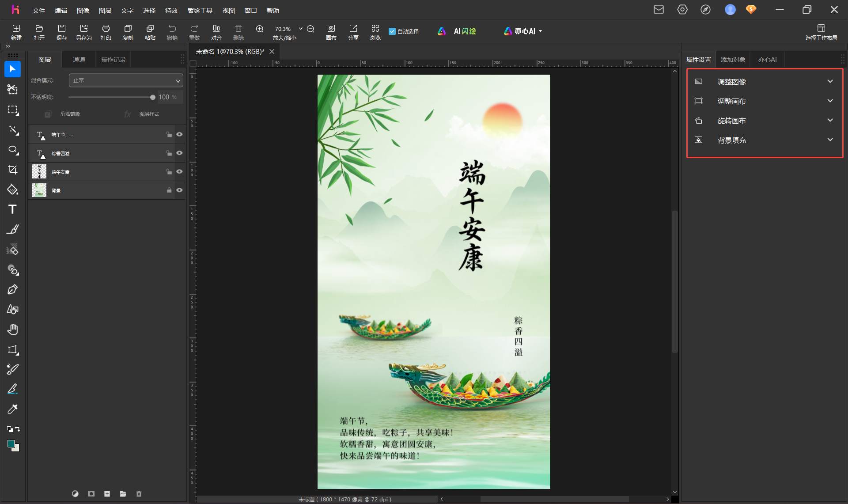Screen dimensions: 848x504
Task: Click the zoom in magnifier icon
Action: pyautogui.click(x=260, y=29)
